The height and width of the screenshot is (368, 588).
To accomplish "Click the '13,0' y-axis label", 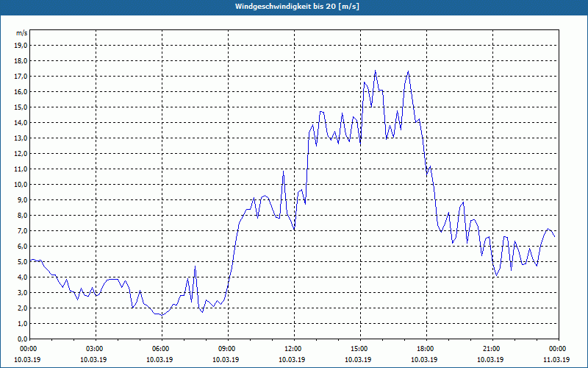I will [21, 138].
